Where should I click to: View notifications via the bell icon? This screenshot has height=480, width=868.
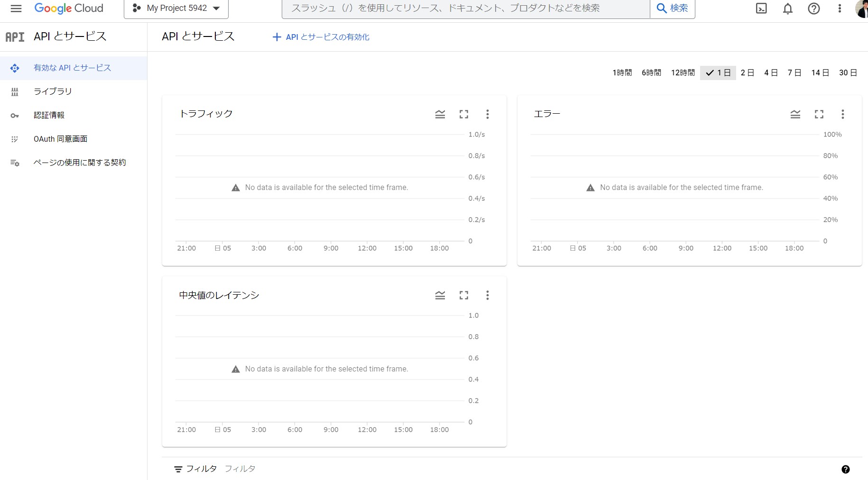pyautogui.click(x=787, y=8)
